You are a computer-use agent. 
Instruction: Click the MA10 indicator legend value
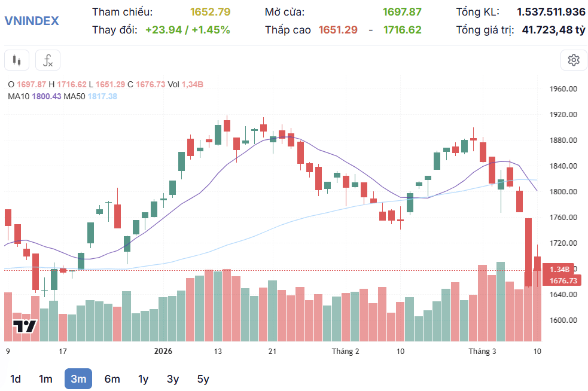point(47,96)
